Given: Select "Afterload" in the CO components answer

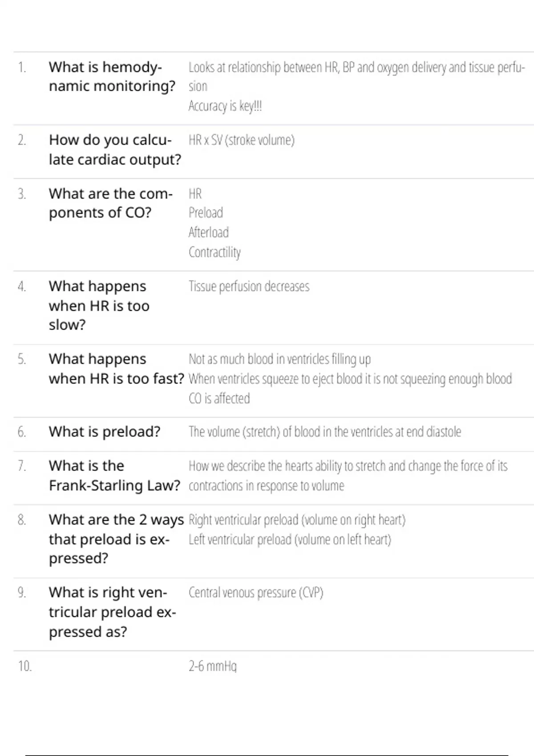Looking at the screenshot, I should (x=208, y=233).
